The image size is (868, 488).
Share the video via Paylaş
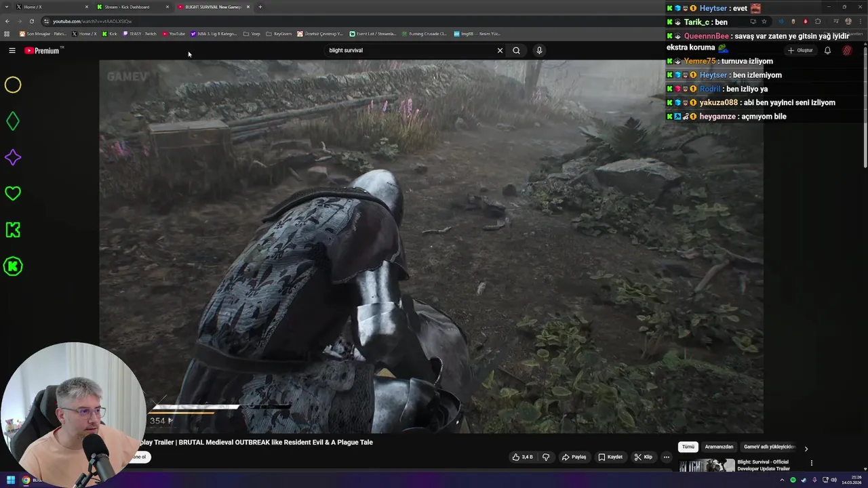574,457
